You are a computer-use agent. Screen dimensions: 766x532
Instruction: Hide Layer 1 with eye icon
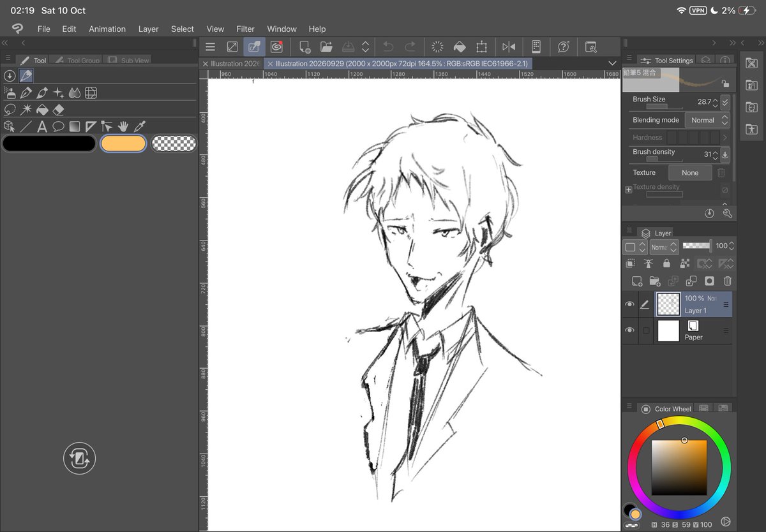click(630, 304)
